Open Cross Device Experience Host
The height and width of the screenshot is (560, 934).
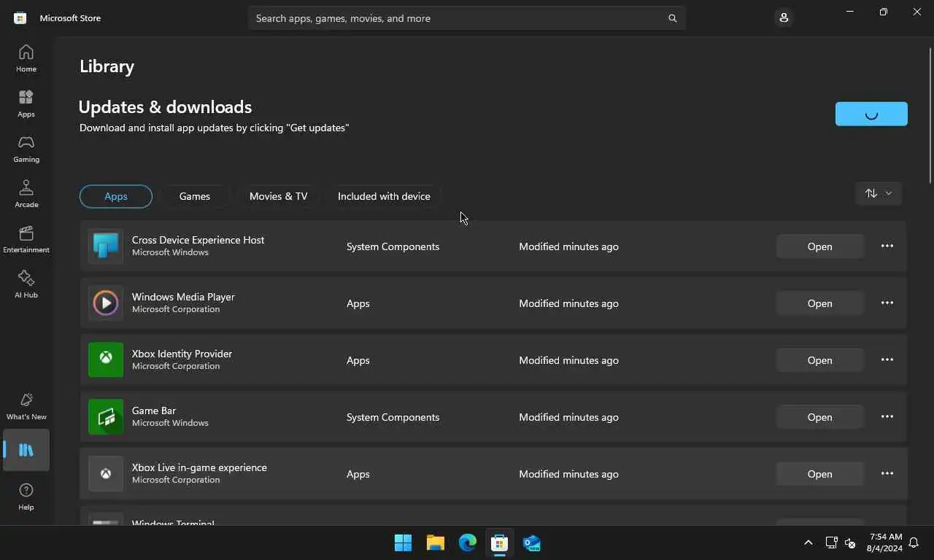coord(820,246)
